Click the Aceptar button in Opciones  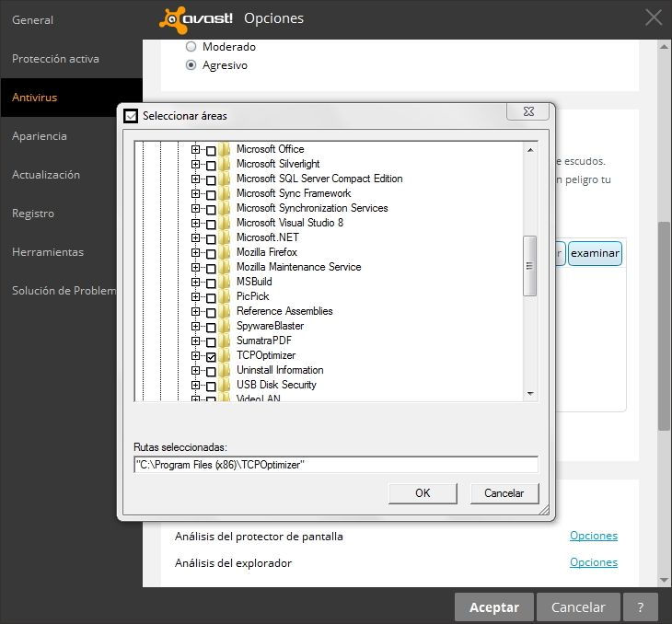(494, 607)
